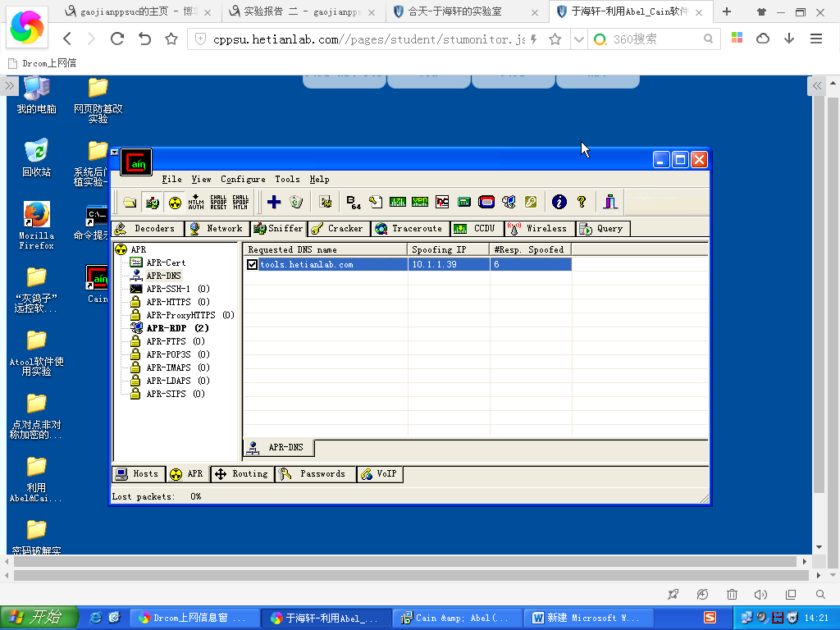Click the Open file folder icon in Cain toolbar
The height and width of the screenshot is (630, 840).
(130, 203)
